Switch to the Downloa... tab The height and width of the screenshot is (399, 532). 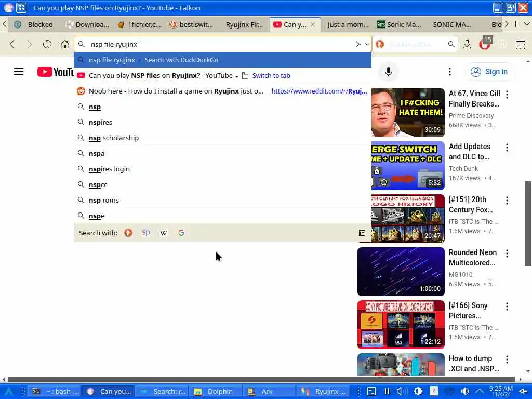click(87, 24)
